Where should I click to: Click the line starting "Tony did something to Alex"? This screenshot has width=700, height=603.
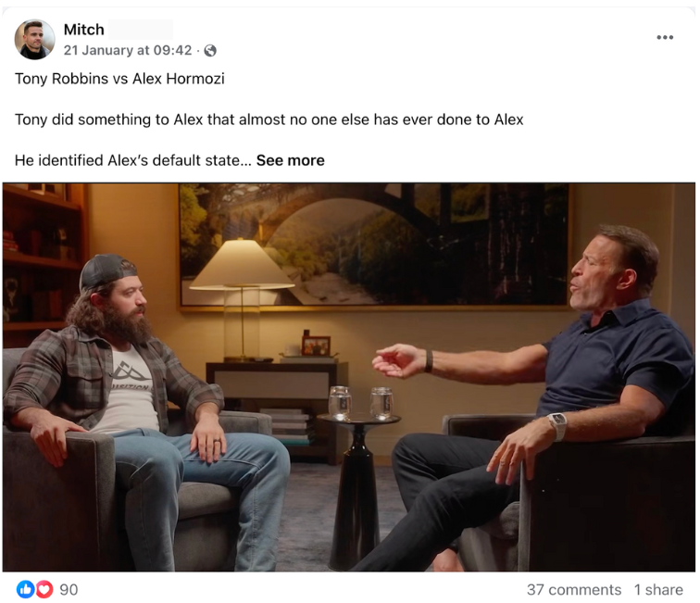pyautogui.click(x=269, y=119)
